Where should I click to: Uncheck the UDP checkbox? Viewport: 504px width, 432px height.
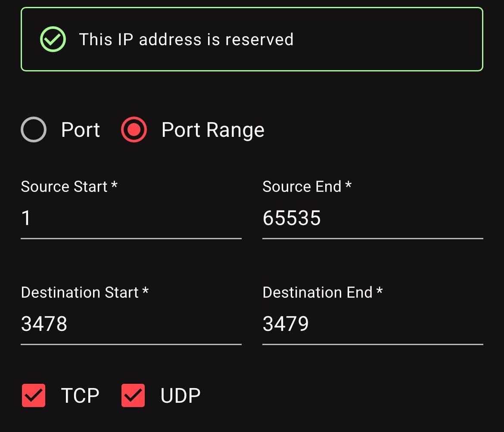click(133, 395)
